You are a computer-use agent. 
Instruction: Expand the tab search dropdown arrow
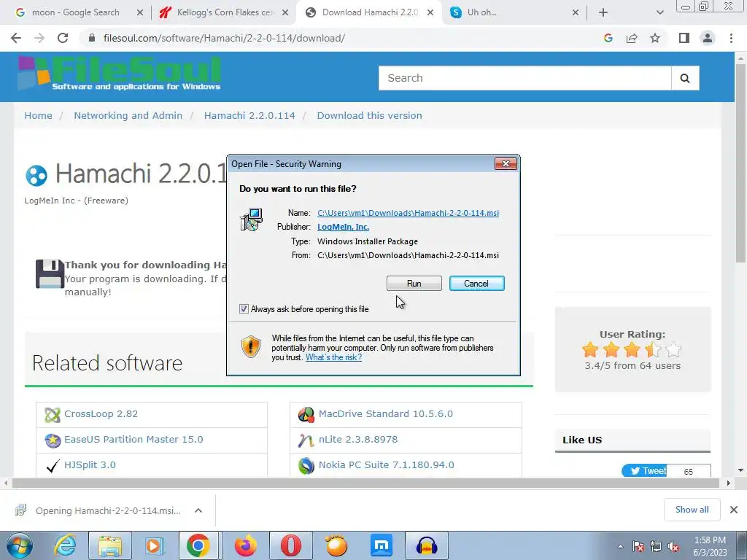[x=659, y=13]
